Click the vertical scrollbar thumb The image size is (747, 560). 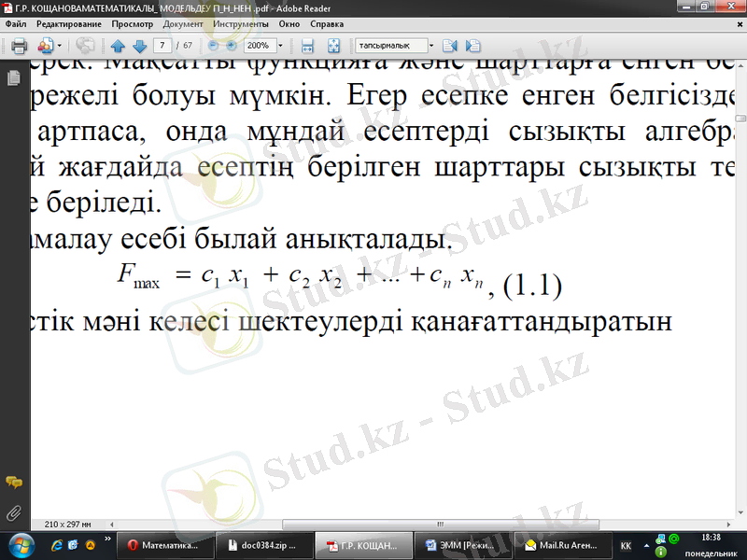740,118
